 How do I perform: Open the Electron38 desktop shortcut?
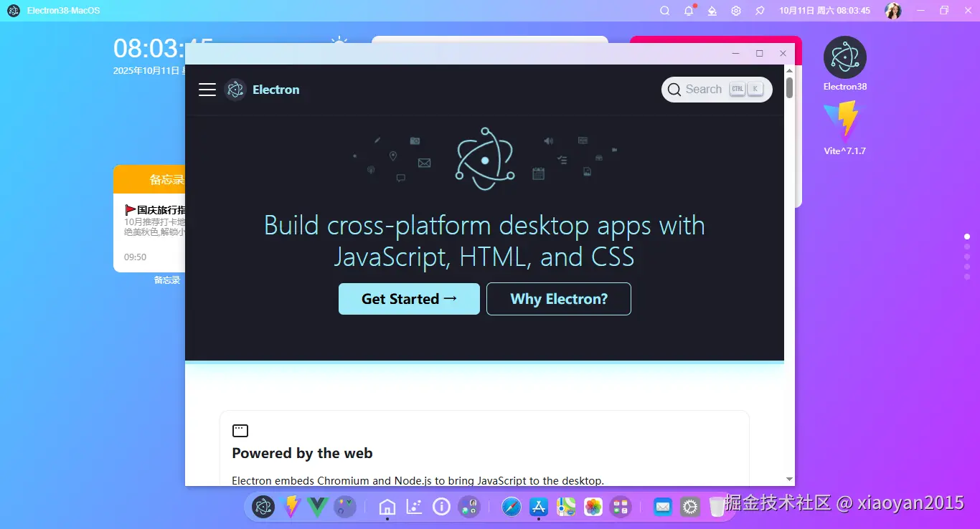845,64
